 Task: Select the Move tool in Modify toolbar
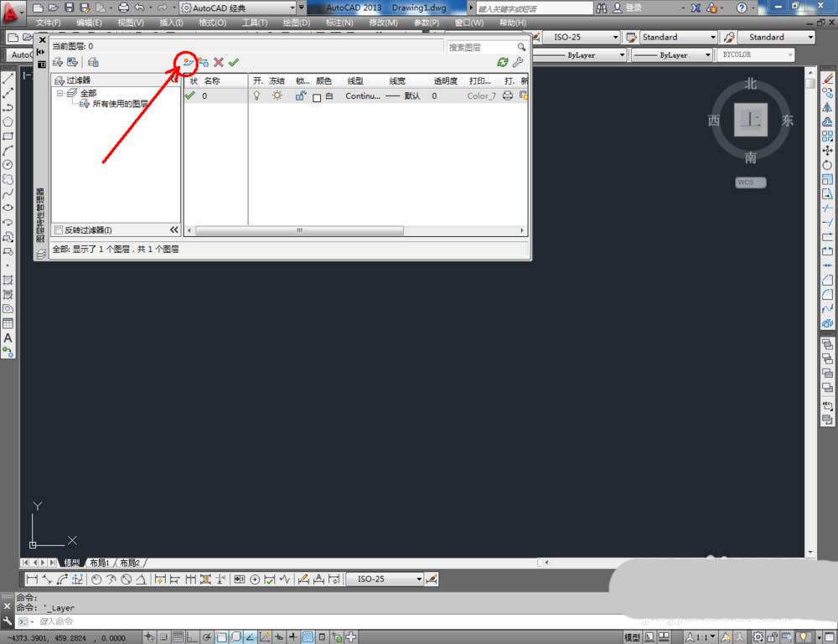828,151
